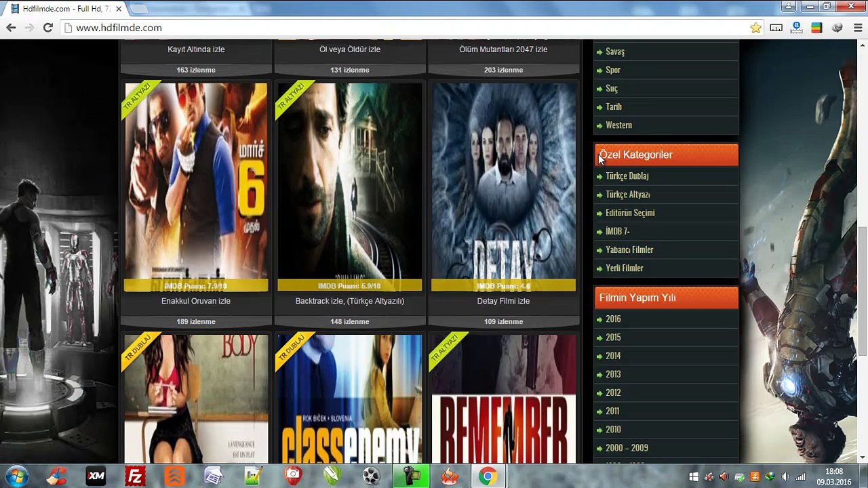Open the Yerli Filmler category

(625, 268)
